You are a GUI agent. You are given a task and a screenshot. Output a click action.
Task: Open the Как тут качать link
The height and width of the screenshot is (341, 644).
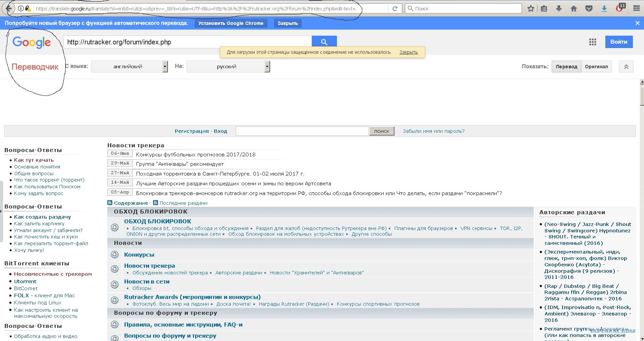pos(34,160)
